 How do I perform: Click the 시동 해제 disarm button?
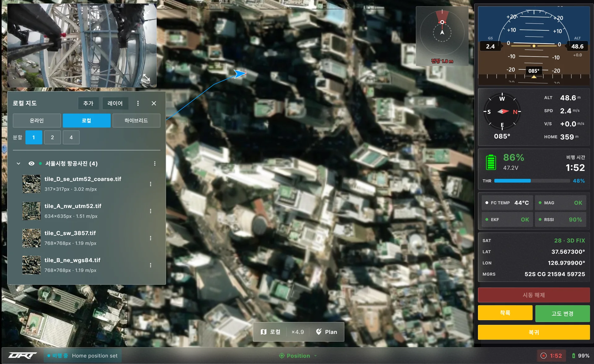[534, 295]
